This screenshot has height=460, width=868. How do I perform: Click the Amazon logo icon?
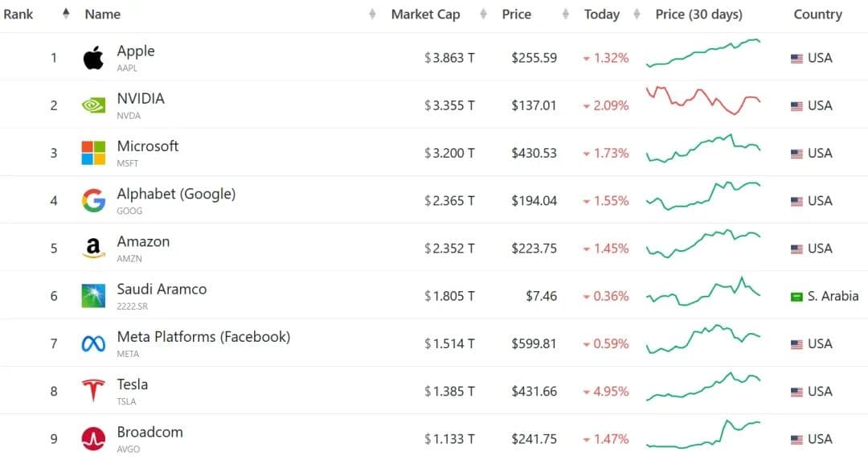93,248
